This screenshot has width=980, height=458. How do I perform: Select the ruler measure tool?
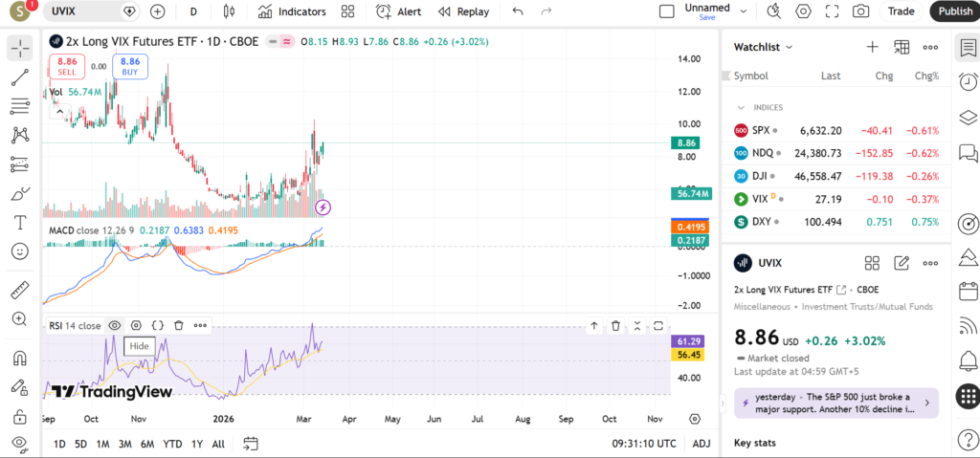(19, 291)
